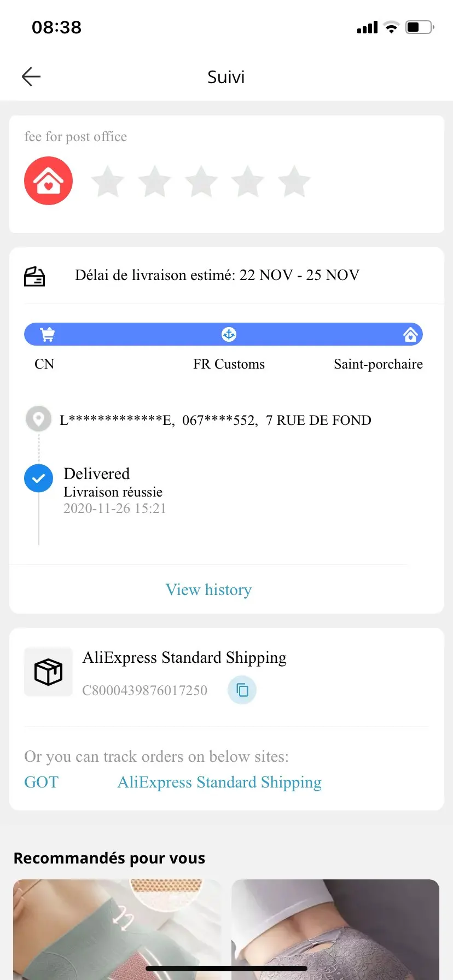Tap the shopping cart icon at CN
The image size is (453, 980).
48,334
